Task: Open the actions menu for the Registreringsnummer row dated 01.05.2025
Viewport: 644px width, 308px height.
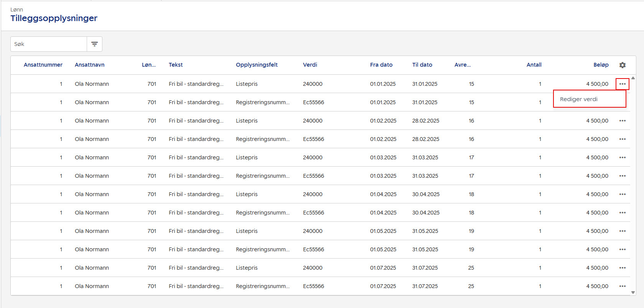Action: (622, 249)
